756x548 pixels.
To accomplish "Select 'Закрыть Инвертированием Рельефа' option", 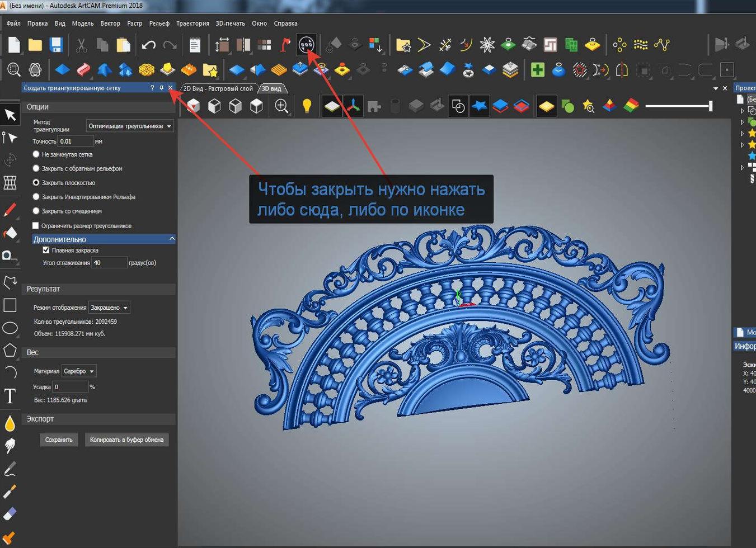I will pos(36,197).
